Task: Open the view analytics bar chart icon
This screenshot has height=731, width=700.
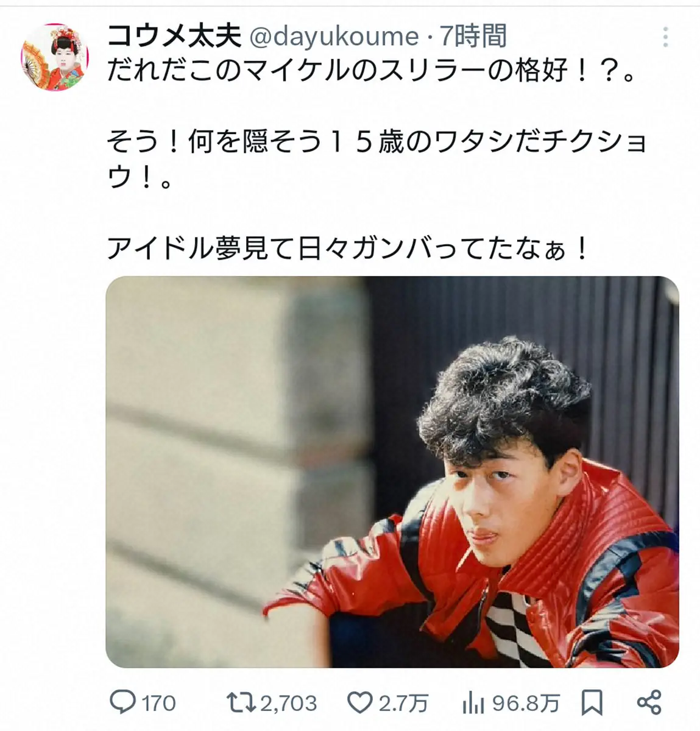Action: tap(473, 704)
